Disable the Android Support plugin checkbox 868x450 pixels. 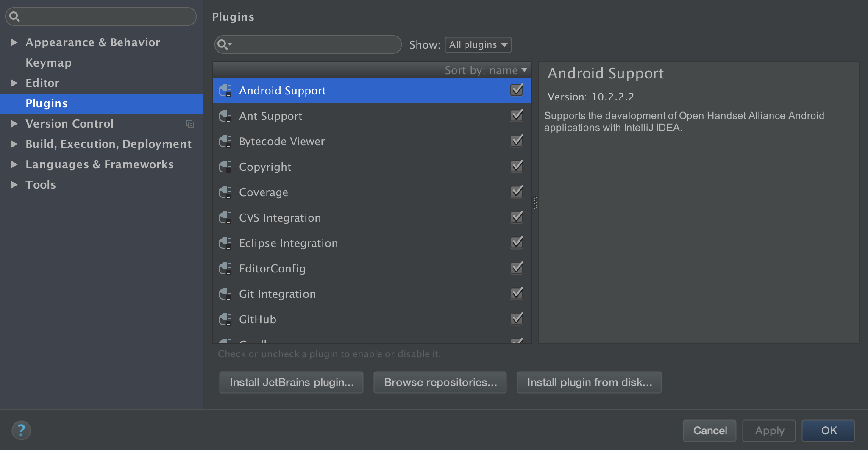pos(517,90)
